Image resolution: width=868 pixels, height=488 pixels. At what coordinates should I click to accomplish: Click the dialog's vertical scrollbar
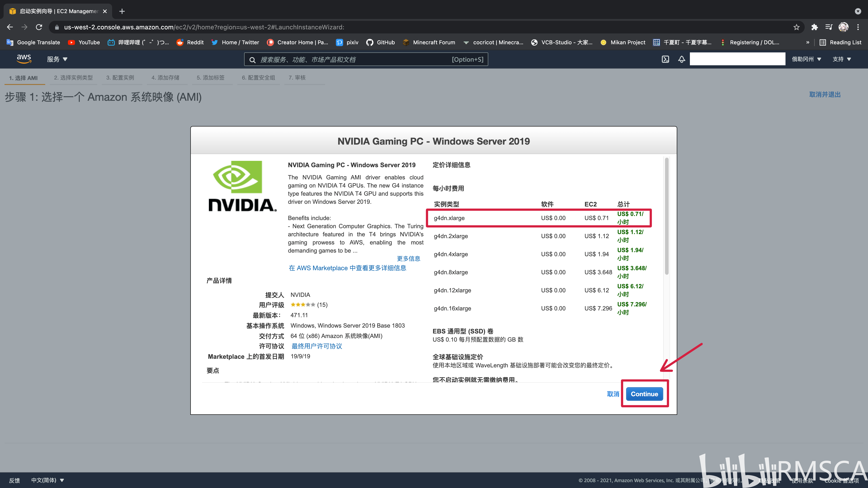667,216
